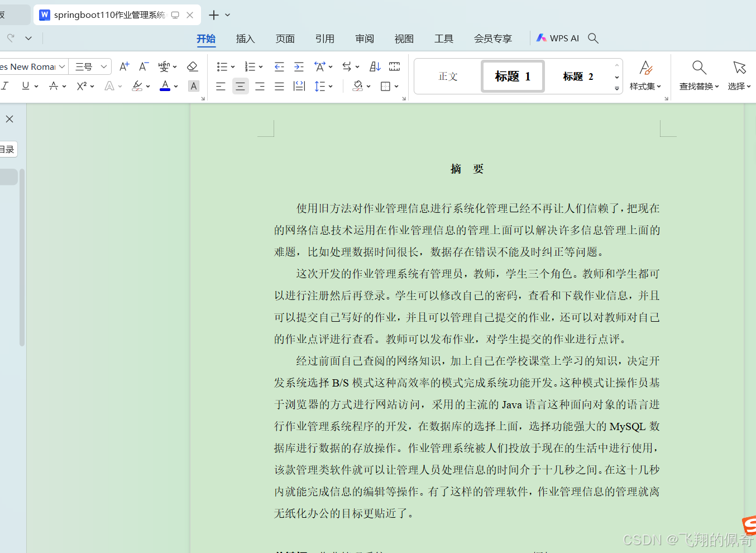Apply italic formatting

5,85
